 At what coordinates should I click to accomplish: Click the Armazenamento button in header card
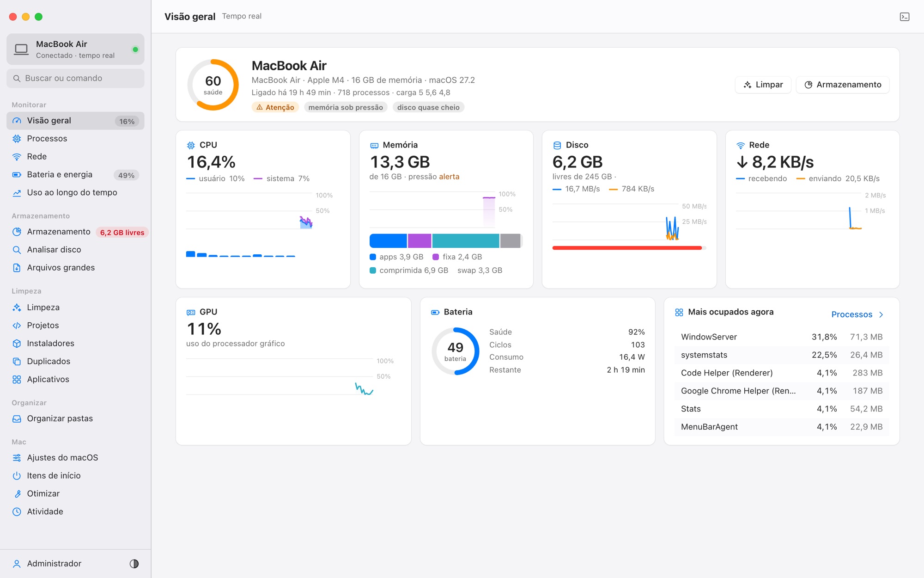[843, 85]
